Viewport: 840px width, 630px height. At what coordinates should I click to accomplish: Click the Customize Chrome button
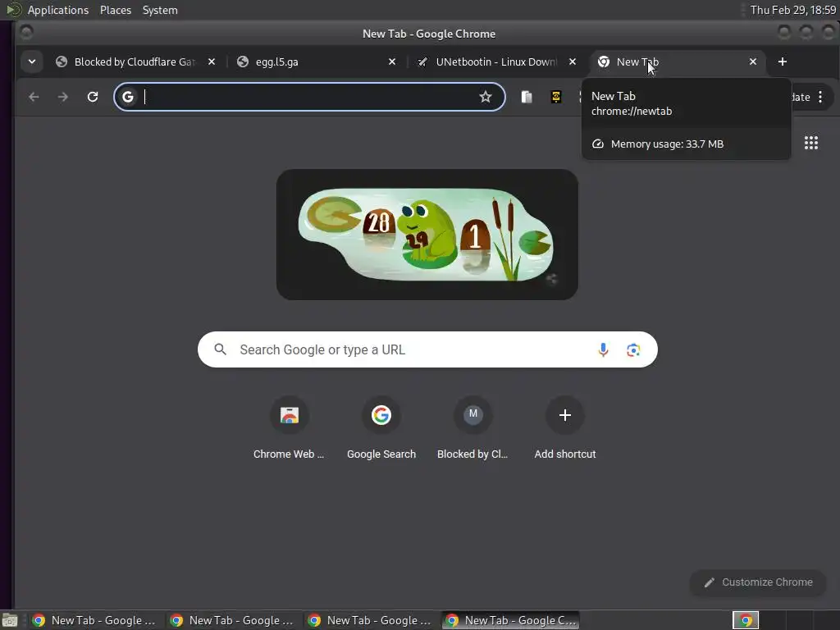758,582
